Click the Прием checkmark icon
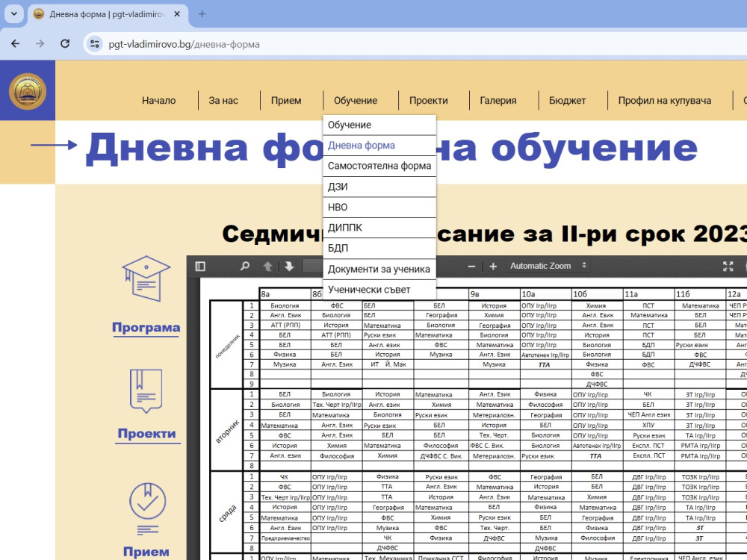Screen dimensions: 747x560 coord(148,508)
